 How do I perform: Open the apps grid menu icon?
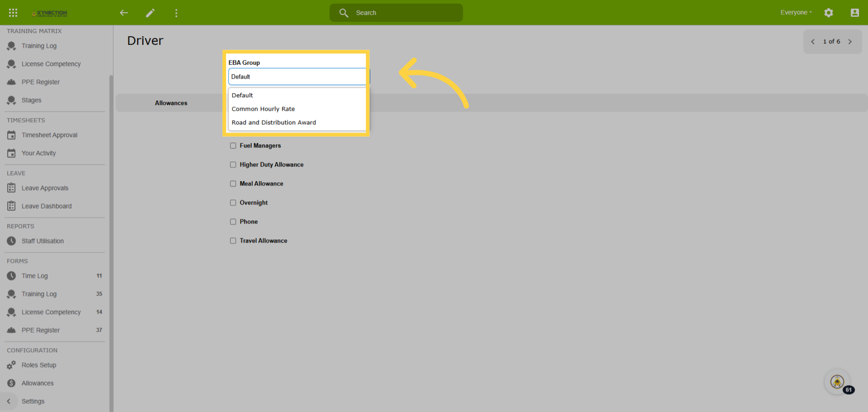(x=13, y=13)
